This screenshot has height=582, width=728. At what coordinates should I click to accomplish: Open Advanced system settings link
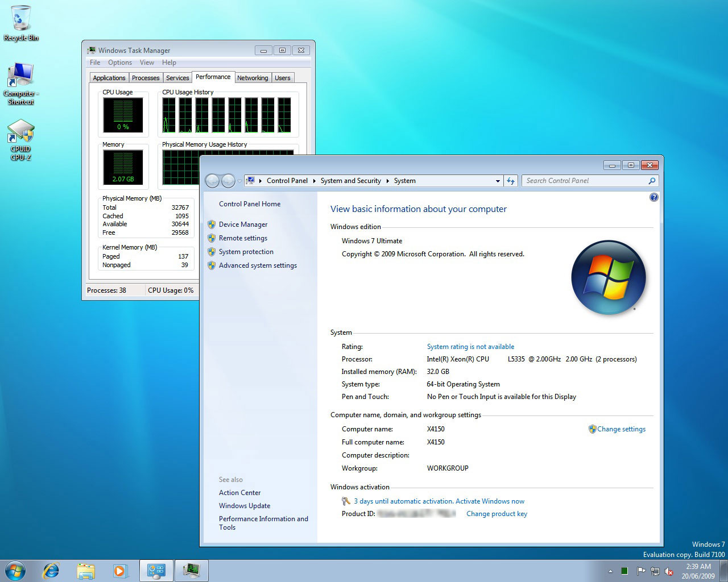click(x=258, y=265)
